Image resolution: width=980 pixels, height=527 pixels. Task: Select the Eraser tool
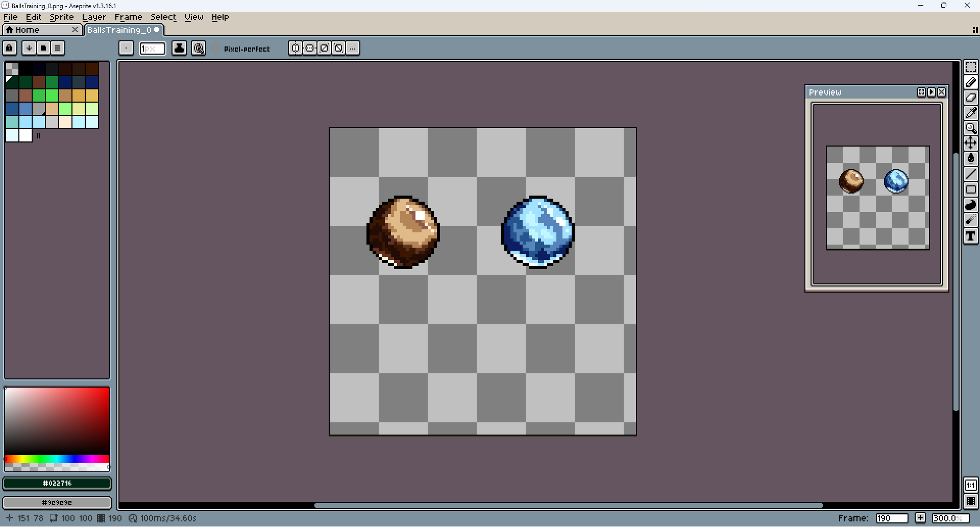[x=970, y=98]
